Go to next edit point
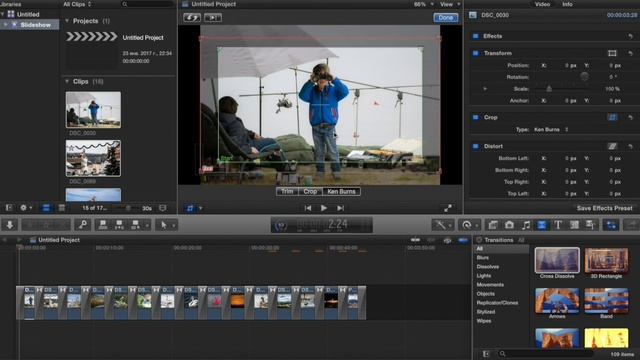The image size is (640, 360). [340, 208]
